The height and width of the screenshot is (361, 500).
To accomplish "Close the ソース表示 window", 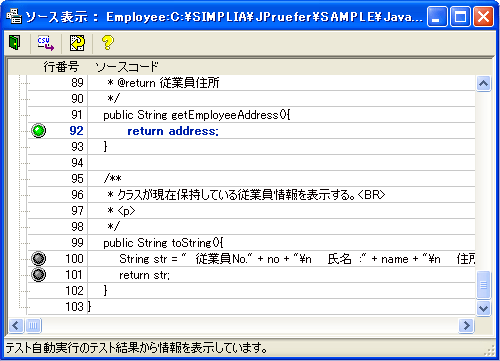I will tap(484, 16).
